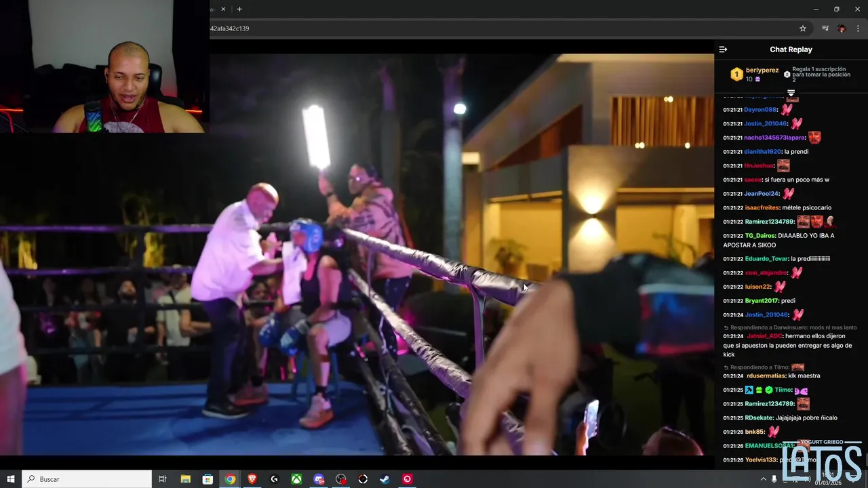Open Microsoft Store from the taskbar
Screen dimensions: 868x488
coord(208,479)
